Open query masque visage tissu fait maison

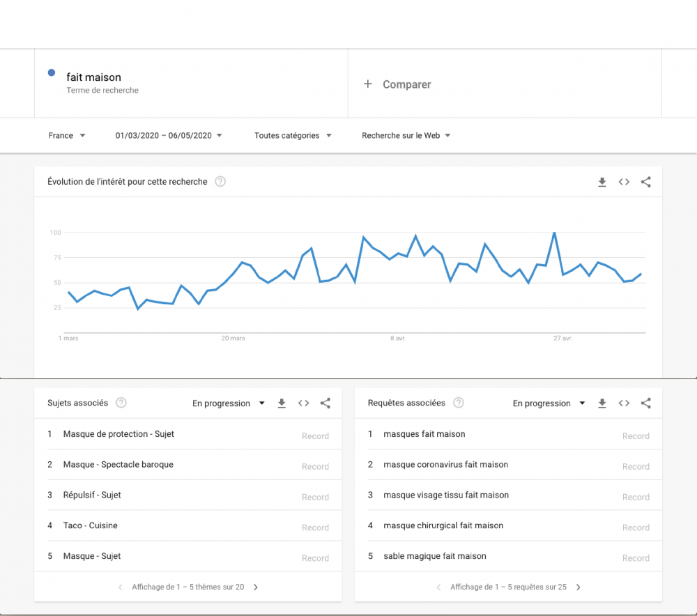[446, 495]
